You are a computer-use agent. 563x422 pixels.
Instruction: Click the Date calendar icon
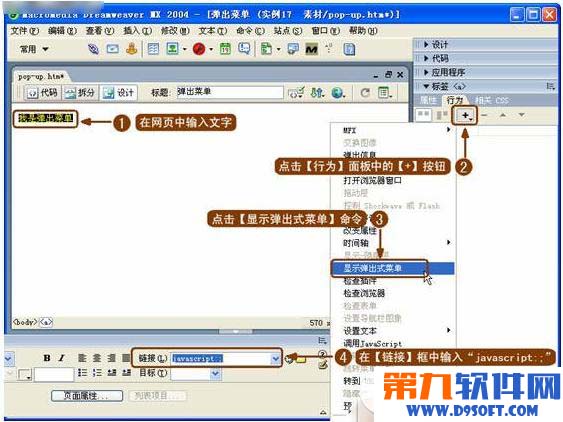click(225, 49)
